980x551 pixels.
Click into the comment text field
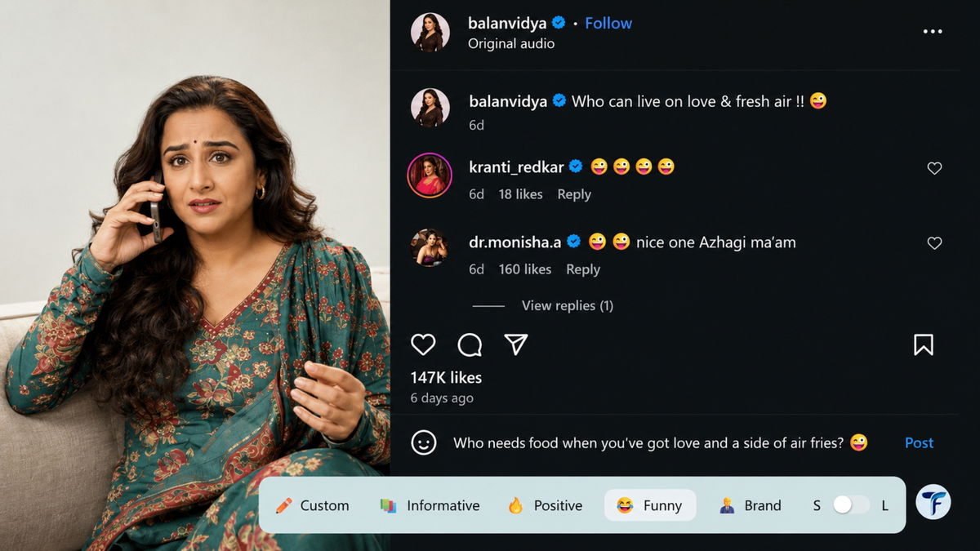coord(660,442)
